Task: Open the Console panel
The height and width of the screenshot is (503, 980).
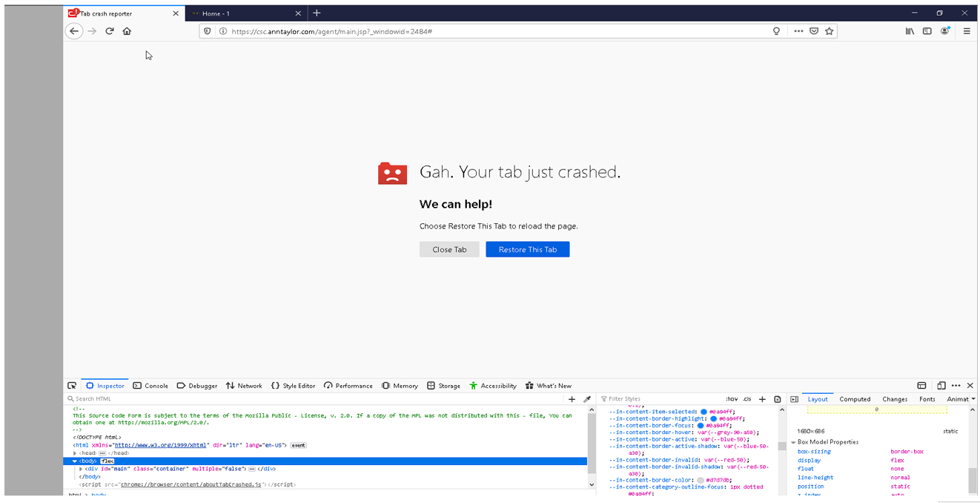Action: 150,386
